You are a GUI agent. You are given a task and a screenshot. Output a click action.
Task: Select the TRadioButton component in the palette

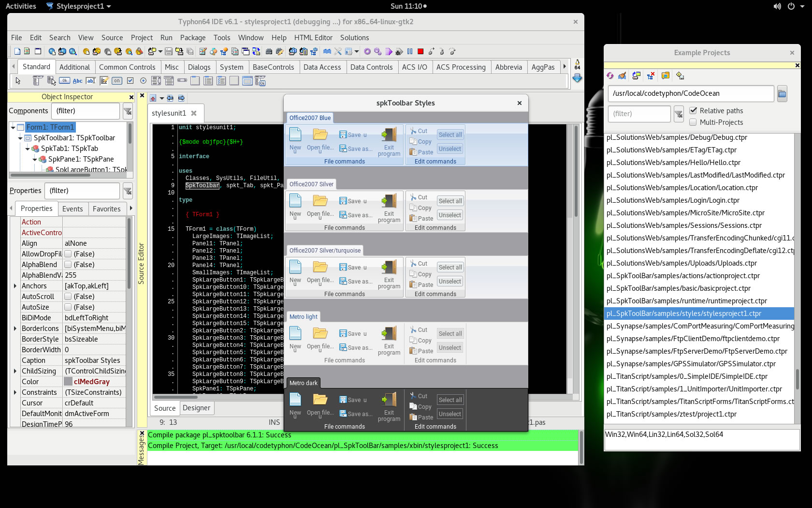(143, 81)
